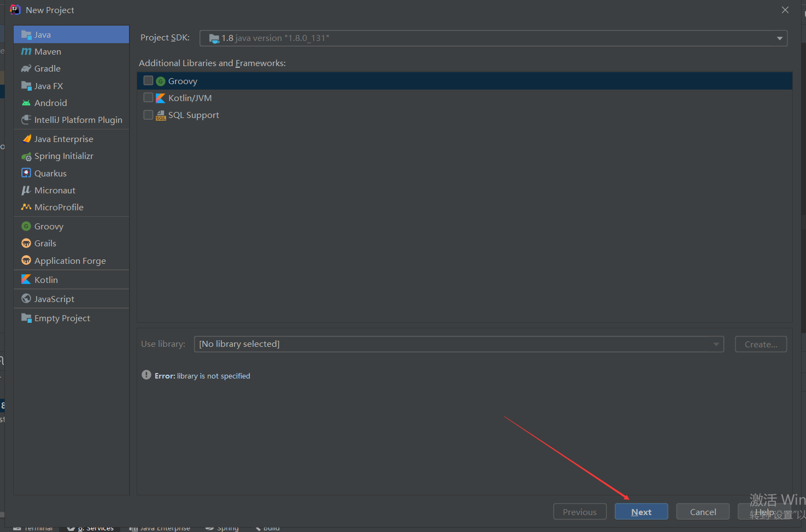Click 'Kotlin/JVM' framework label

pos(190,98)
